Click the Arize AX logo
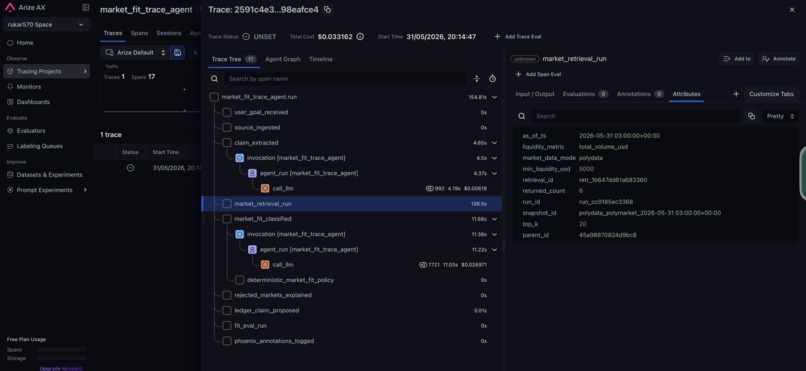 (x=10, y=8)
